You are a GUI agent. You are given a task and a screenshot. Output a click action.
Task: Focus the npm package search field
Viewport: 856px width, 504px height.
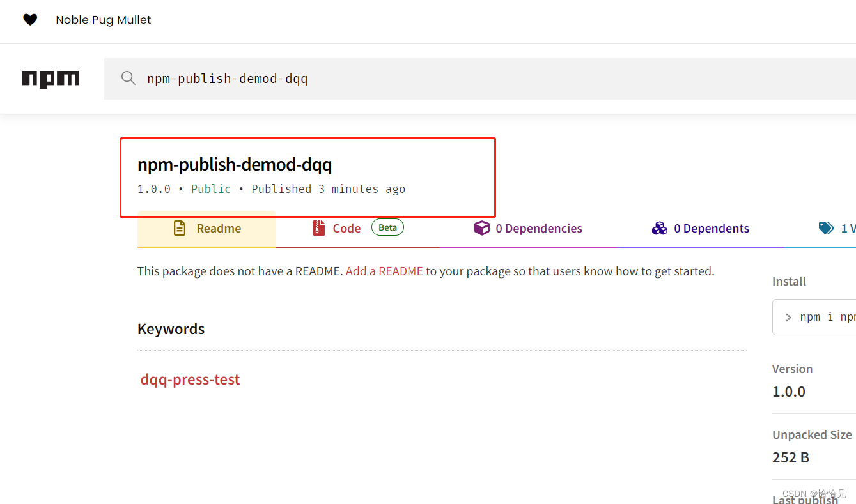(x=480, y=79)
